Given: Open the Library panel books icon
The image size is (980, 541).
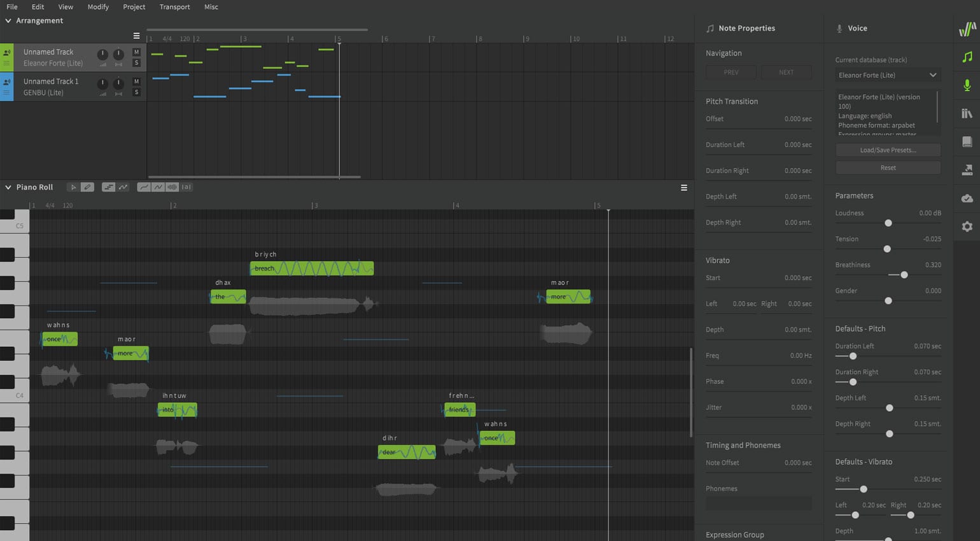Looking at the screenshot, I should pos(967,113).
